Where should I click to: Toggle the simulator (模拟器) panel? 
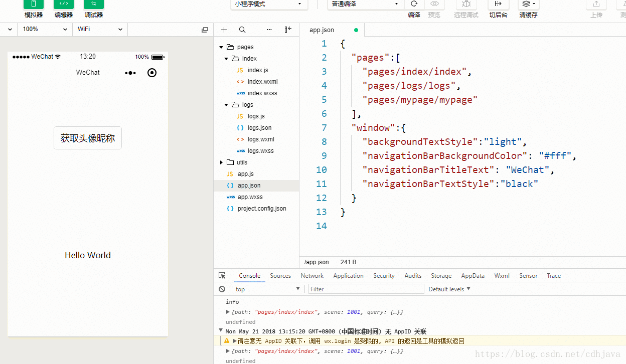pyautogui.click(x=34, y=5)
